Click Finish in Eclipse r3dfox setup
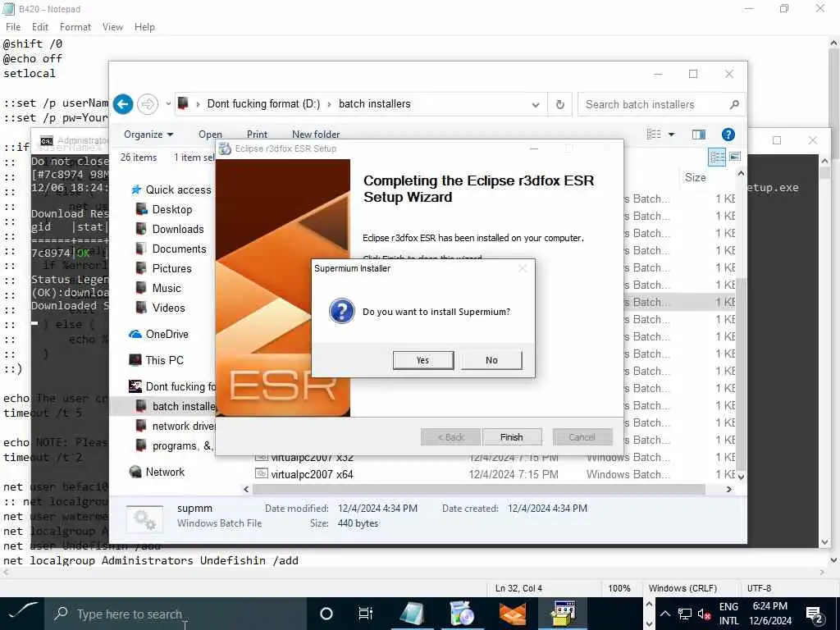 (x=512, y=437)
